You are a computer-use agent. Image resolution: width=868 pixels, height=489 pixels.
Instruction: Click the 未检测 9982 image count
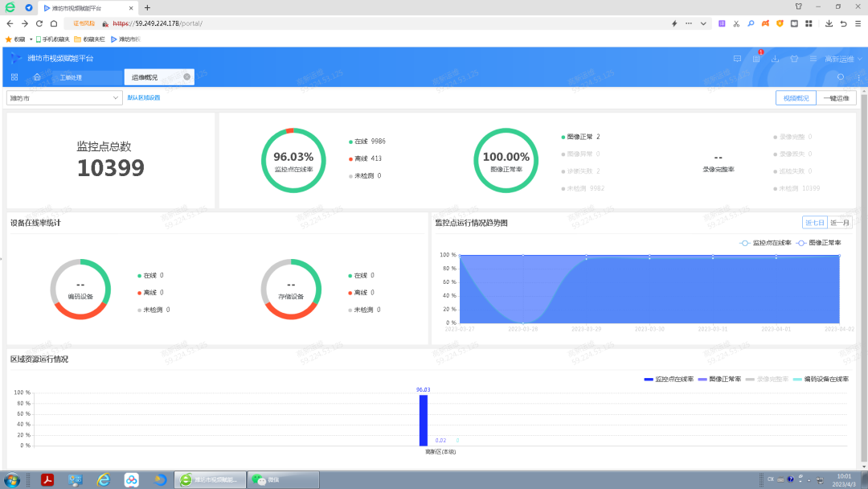583,189
